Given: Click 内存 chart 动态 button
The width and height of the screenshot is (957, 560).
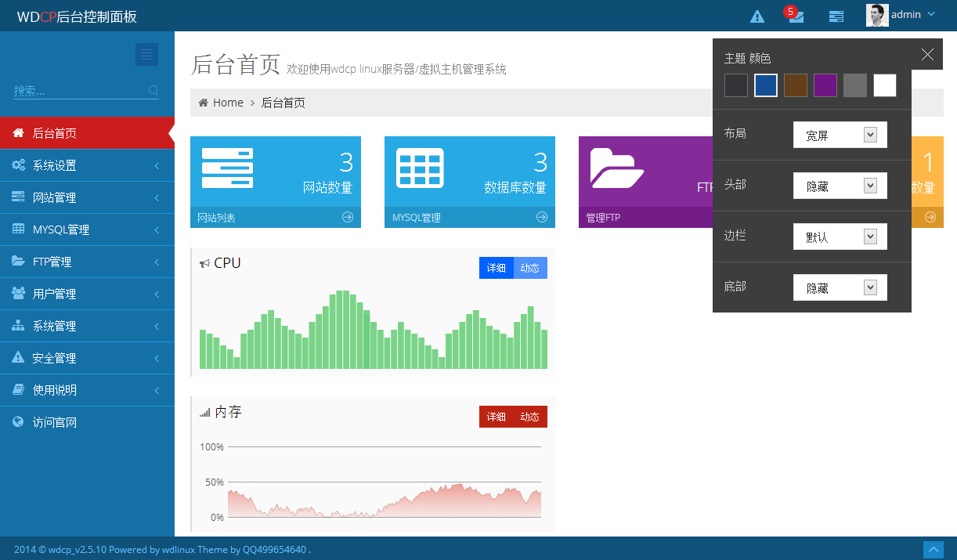Looking at the screenshot, I should click(x=530, y=417).
